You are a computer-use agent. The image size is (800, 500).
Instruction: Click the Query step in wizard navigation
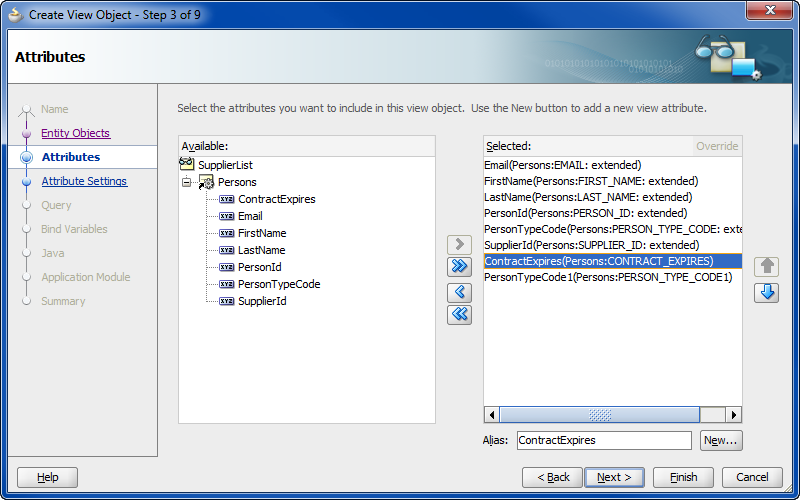click(x=56, y=205)
